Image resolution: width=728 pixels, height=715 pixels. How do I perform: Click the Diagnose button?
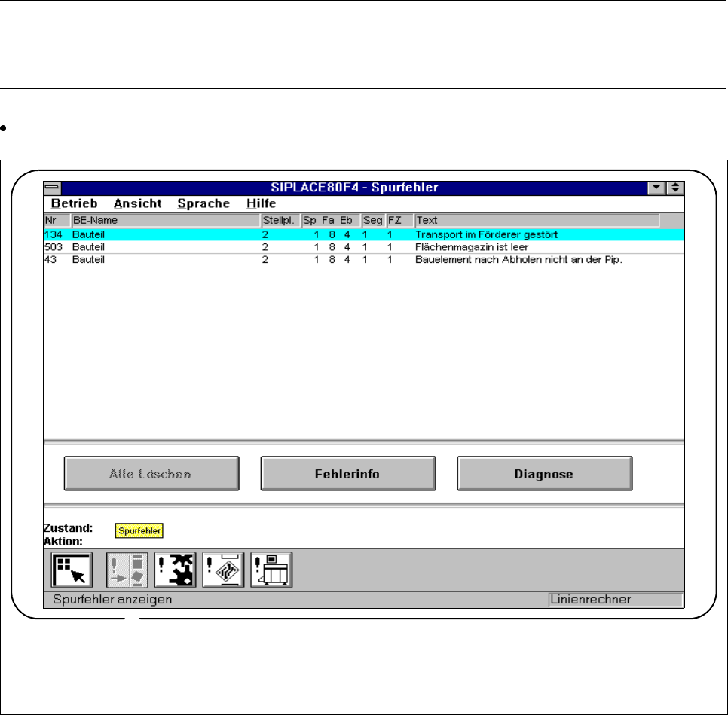click(545, 474)
